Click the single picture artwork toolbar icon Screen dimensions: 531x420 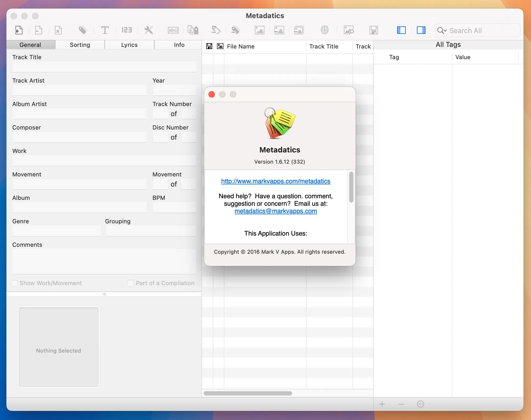click(259, 30)
